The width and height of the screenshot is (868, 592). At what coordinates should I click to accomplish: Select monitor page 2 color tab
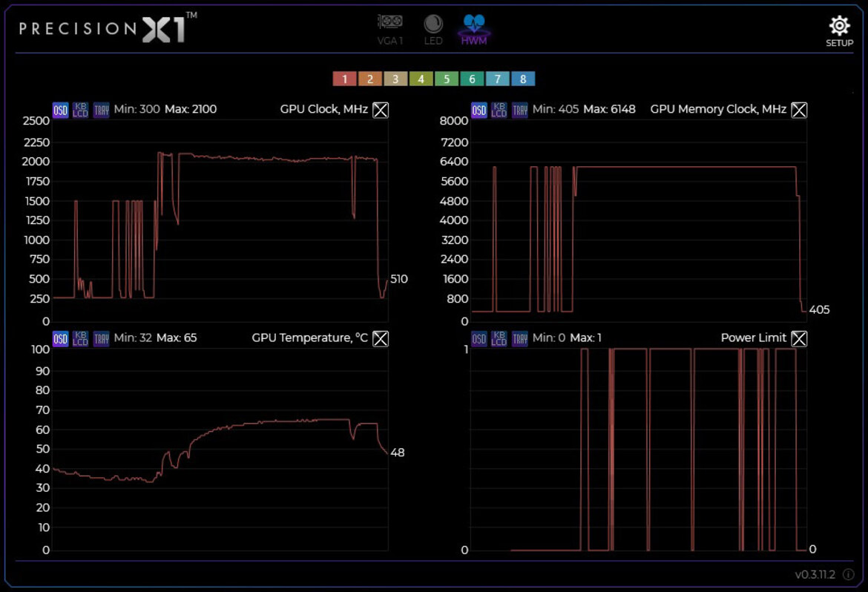pos(369,79)
